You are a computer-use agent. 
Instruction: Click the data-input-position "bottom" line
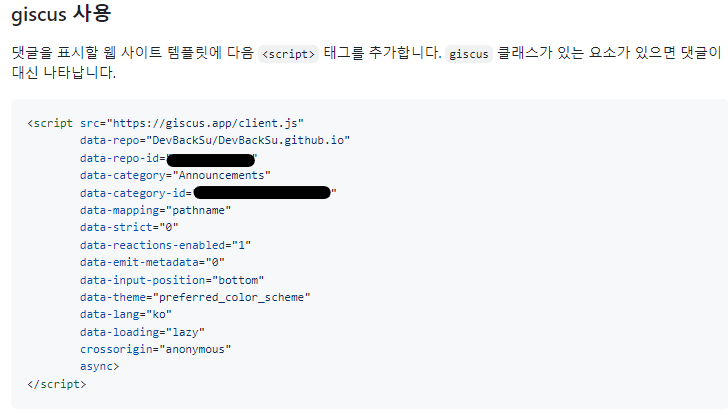(172, 280)
